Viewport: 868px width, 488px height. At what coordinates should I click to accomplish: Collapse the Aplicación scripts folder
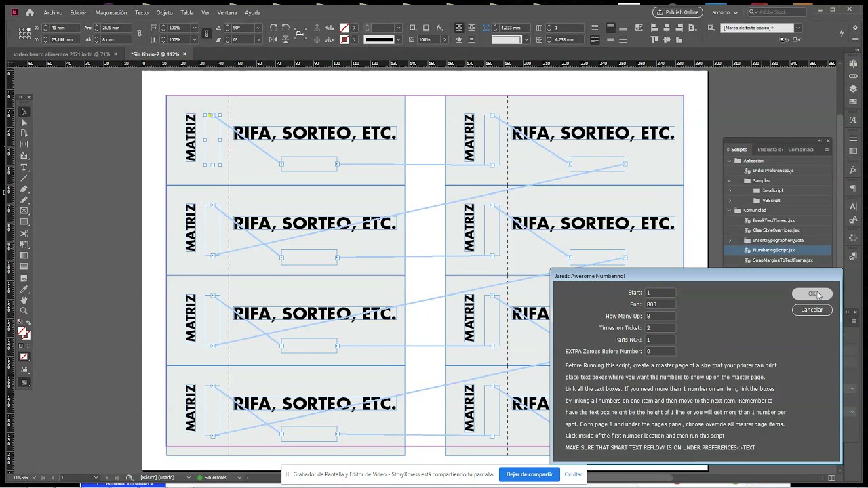(730, 161)
